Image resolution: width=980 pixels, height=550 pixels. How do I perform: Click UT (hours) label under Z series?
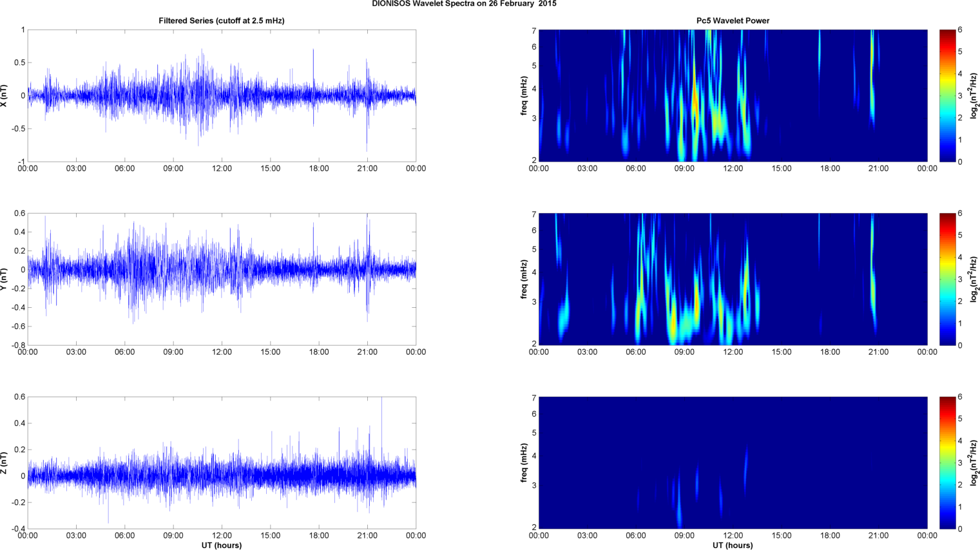coord(222,545)
